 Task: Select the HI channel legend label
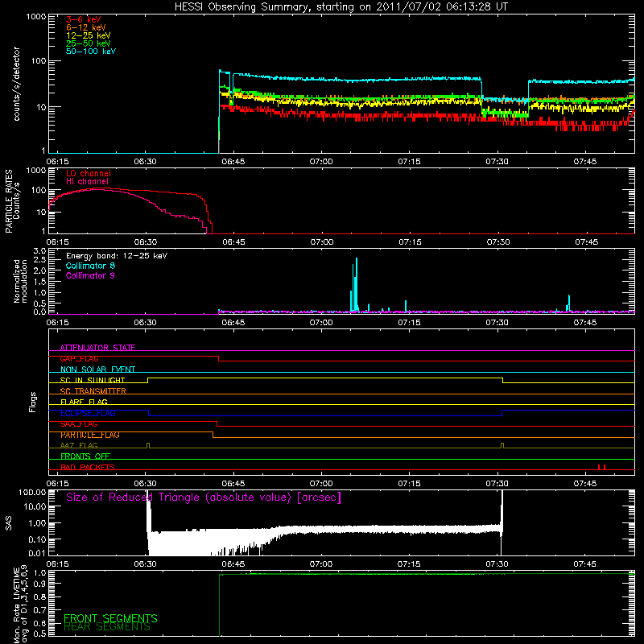pos(88,182)
